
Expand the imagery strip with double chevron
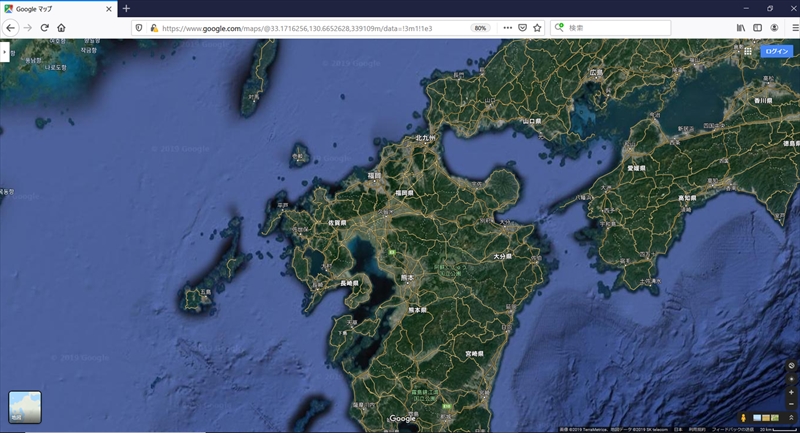[791, 418]
